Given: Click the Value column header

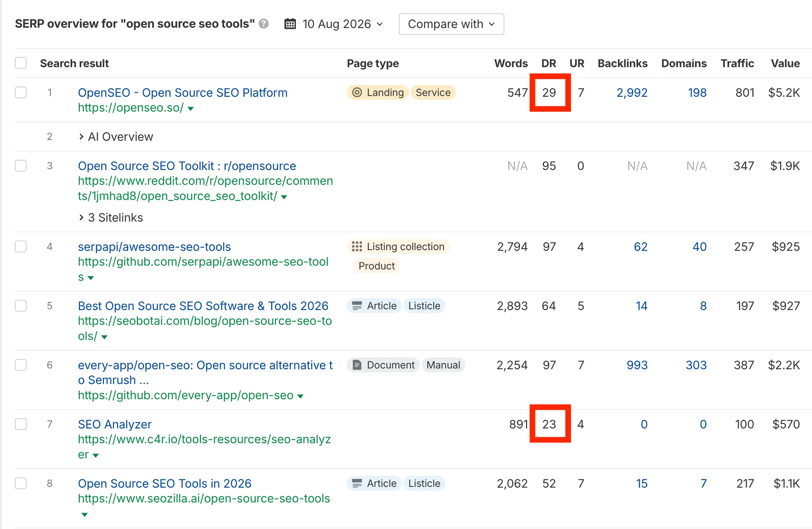Looking at the screenshot, I should click(x=785, y=63).
